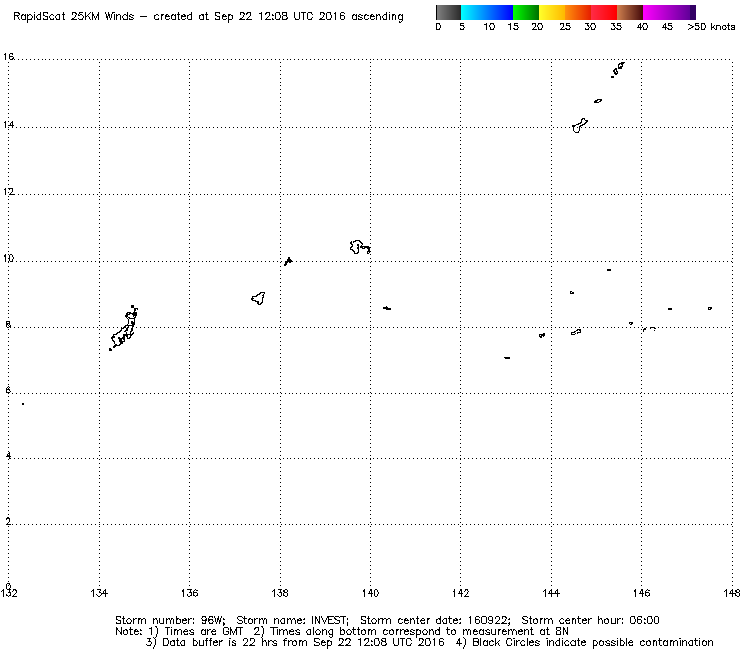740x650 pixels.
Task: Click the gray 0-5 knots color swatch
Action: (x=448, y=12)
